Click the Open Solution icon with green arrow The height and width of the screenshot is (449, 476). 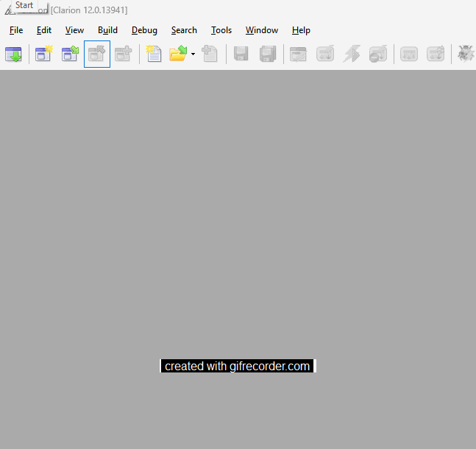[70, 54]
